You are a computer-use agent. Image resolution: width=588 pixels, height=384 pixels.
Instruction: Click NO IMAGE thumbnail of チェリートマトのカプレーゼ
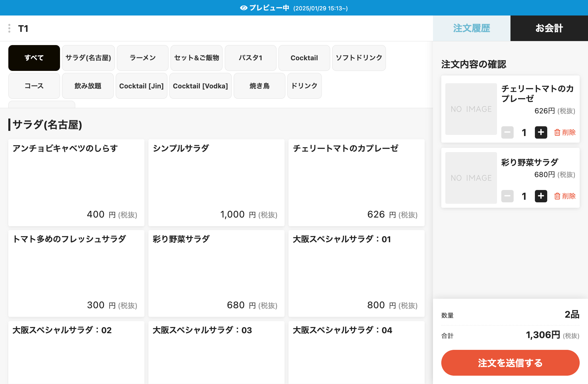click(x=471, y=109)
